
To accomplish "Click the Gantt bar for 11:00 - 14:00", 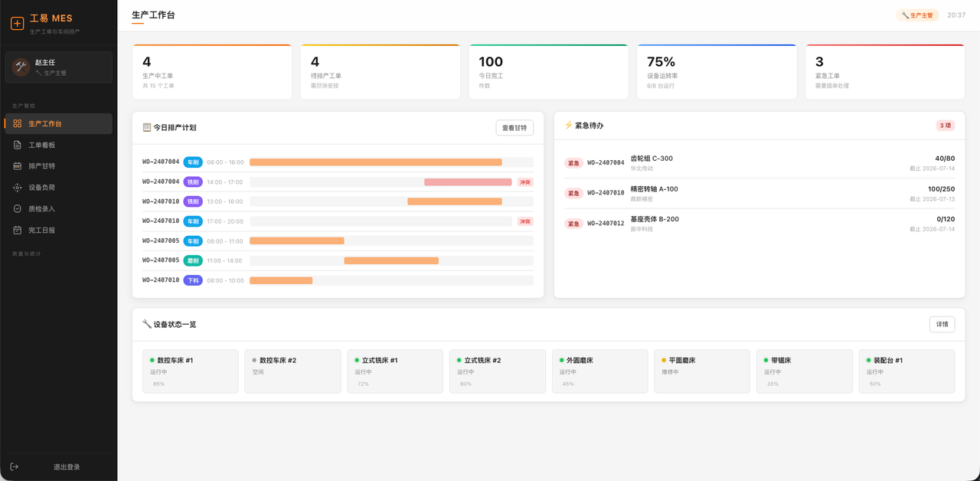I will (x=391, y=260).
